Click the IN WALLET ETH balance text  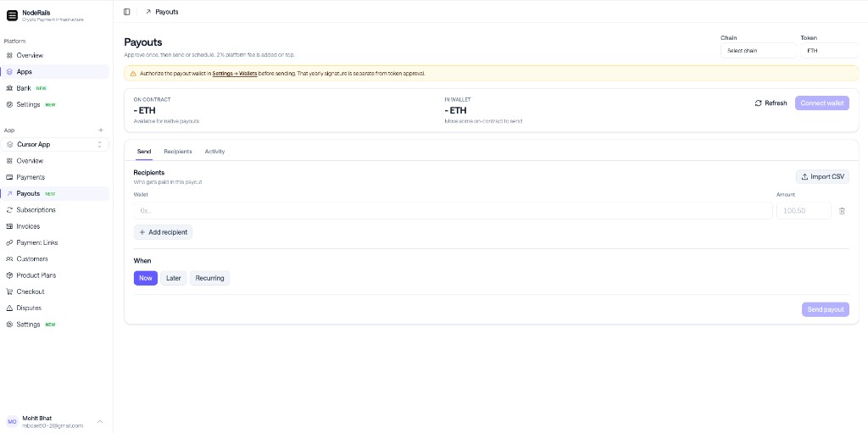(x=455, y=110)
